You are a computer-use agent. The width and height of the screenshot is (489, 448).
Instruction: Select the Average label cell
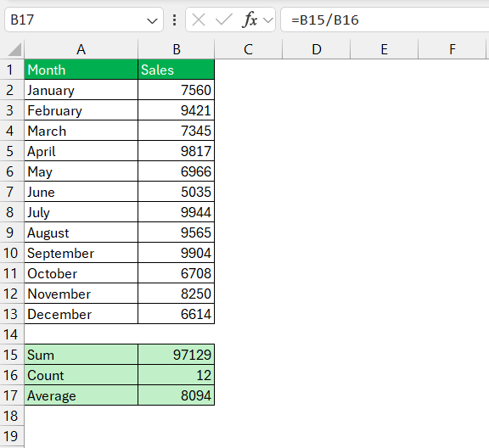click(x=81, y=395)
